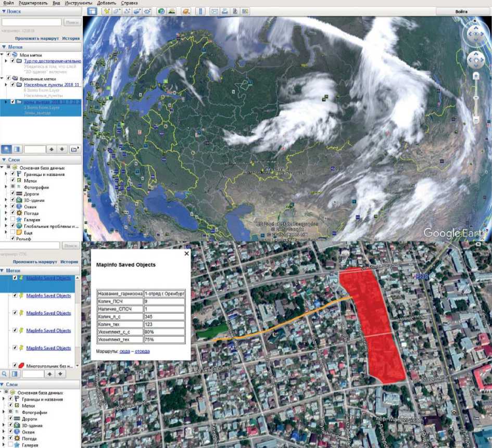Uncheck the Дороги layer in upper panel
The width and height of the screenshot is (492, 448).
click(12, 194)
